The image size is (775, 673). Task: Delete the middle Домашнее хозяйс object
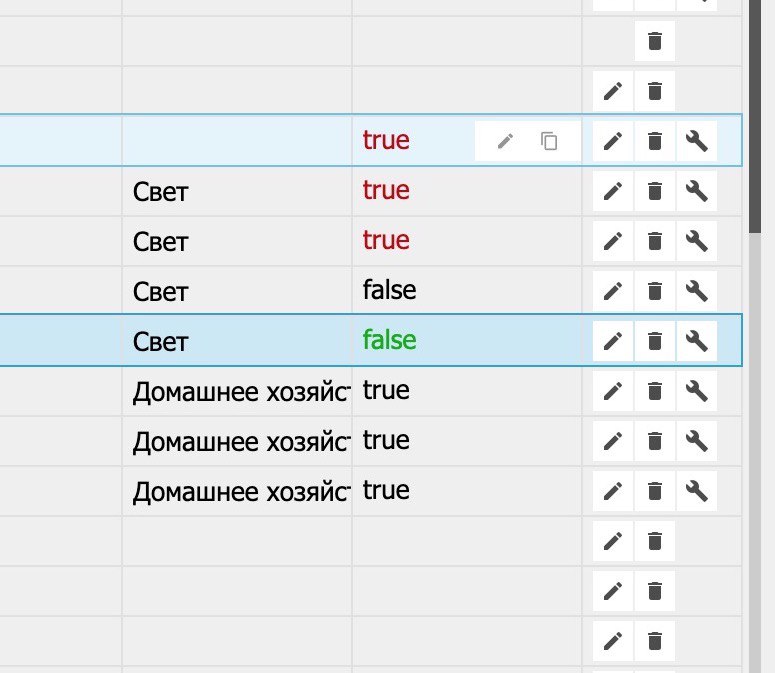click(654, 441)
